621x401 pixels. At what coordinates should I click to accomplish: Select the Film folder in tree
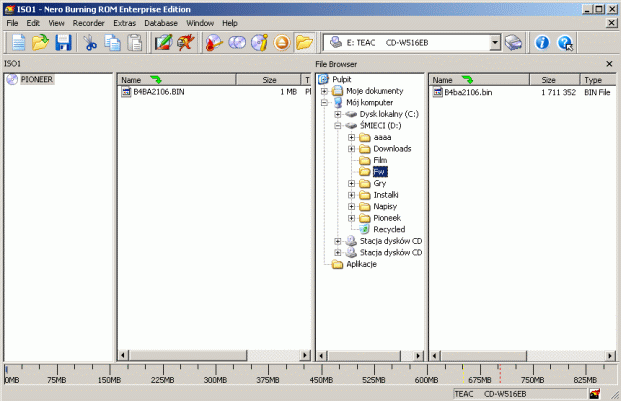(380, 160)
